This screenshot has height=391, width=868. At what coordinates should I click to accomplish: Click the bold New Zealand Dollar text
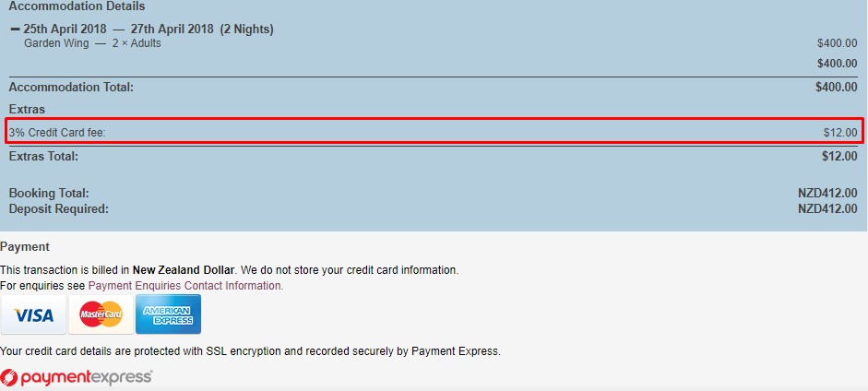pyautogui.click(x=184, y=270)
